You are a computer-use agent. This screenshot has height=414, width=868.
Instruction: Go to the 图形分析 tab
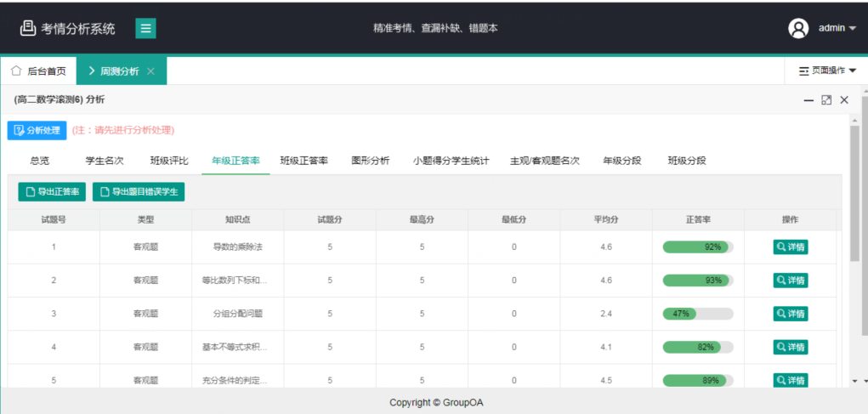click(371, 161)
